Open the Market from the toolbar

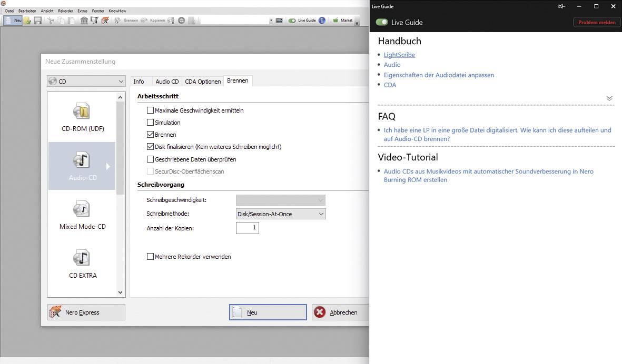pos(344,20)
